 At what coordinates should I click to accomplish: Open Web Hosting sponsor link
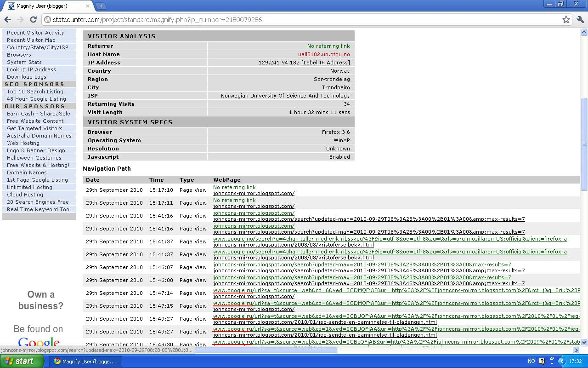click(23, 143)
